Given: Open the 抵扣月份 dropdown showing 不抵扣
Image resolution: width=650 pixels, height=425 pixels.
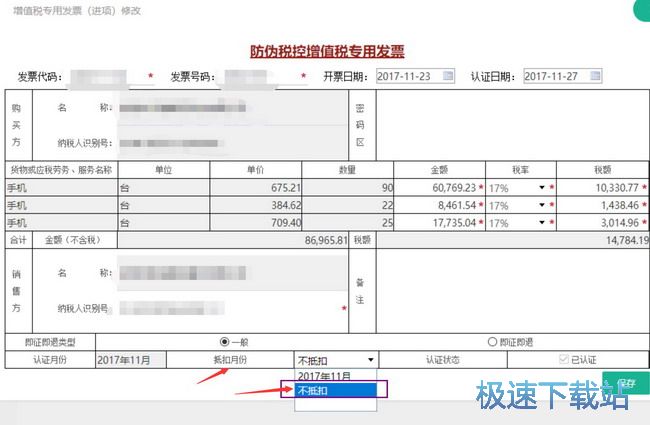Looking at the screenshot, I should 336,360.
